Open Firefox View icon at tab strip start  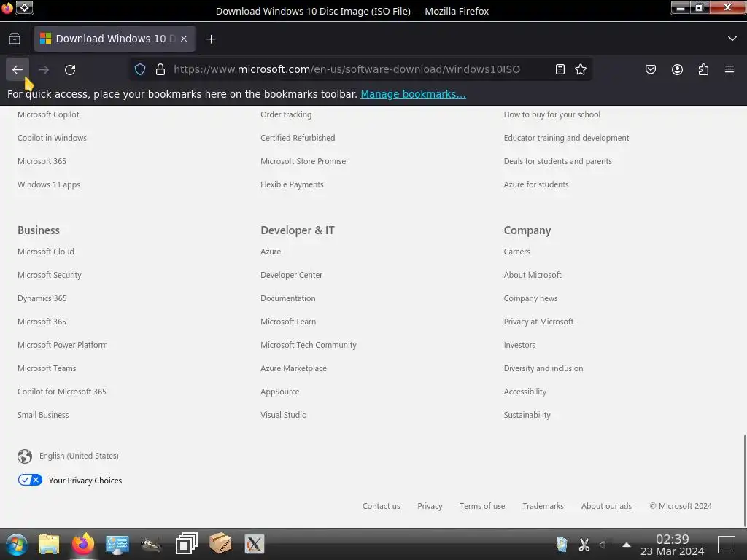[x=15, y=39]
